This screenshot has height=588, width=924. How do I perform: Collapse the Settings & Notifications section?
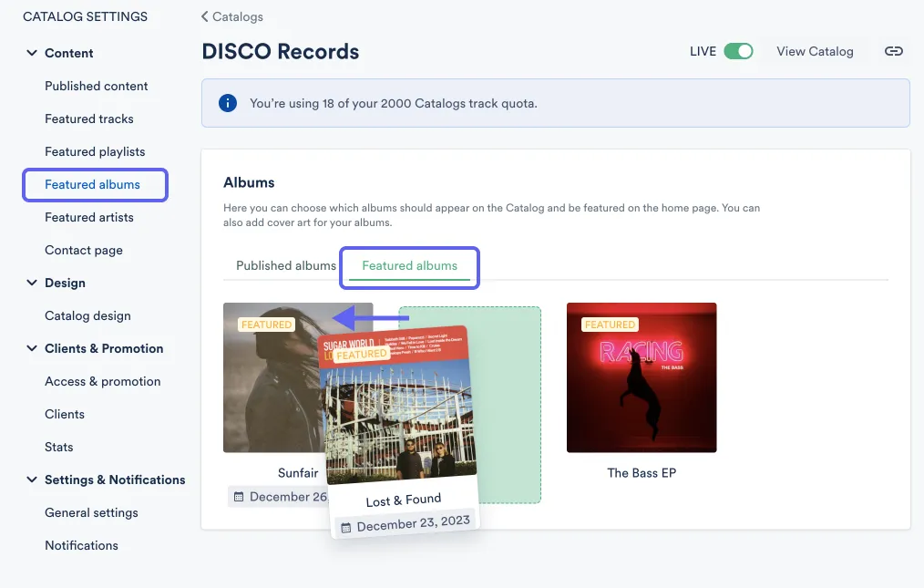click(x=31, y=480)
